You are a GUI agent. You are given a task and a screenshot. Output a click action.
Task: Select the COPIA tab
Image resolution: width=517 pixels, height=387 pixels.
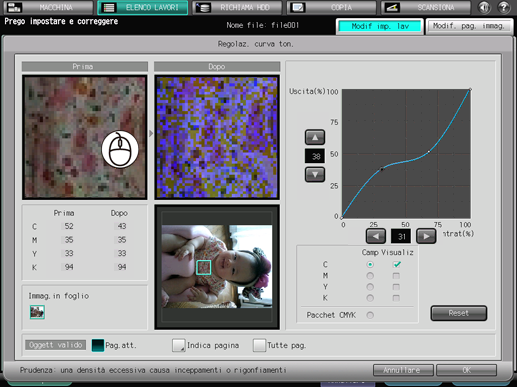[x=331, y=8]
